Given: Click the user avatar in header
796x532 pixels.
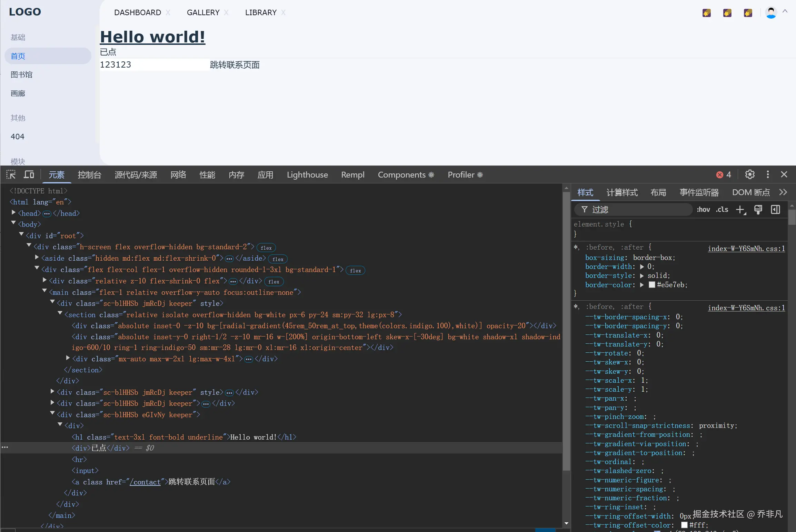Looking at the screenshot, I should pos(771,13).
